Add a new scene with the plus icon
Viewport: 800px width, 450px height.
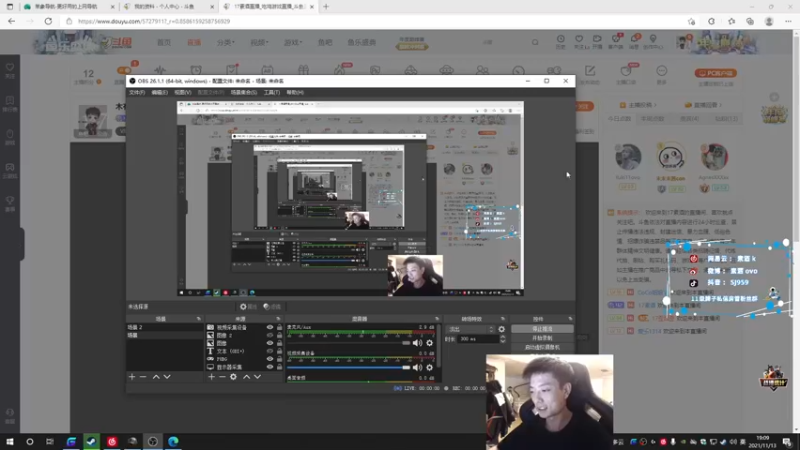[132, 377]
